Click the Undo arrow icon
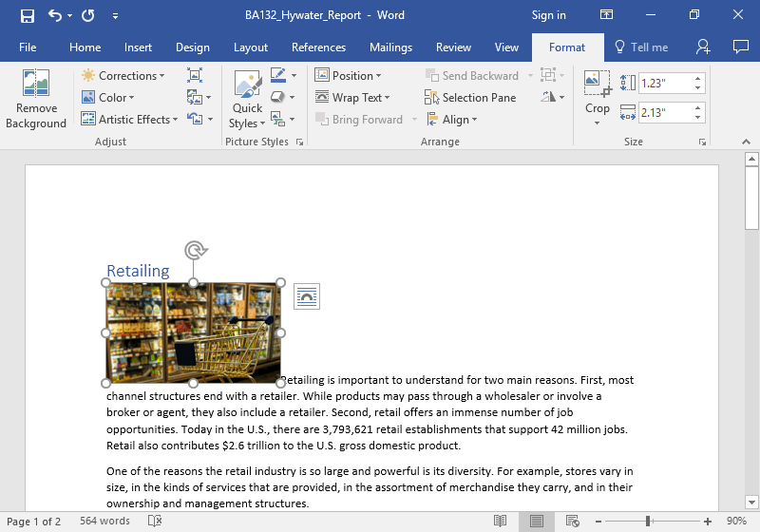760x532 pixels. point(55,15)
